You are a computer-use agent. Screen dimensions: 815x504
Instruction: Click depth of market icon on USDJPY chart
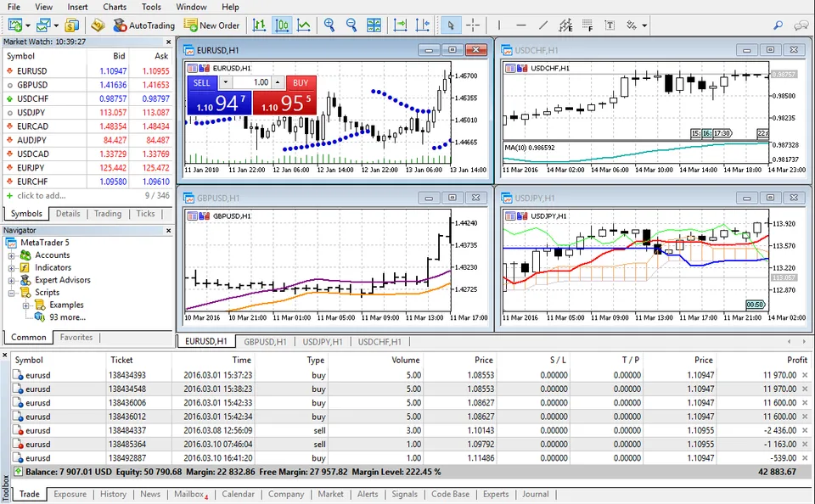[510, 216]
